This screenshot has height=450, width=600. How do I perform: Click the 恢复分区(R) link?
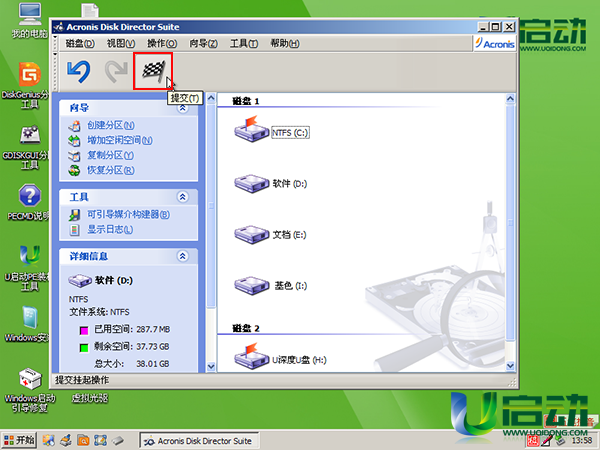point(111,170)
